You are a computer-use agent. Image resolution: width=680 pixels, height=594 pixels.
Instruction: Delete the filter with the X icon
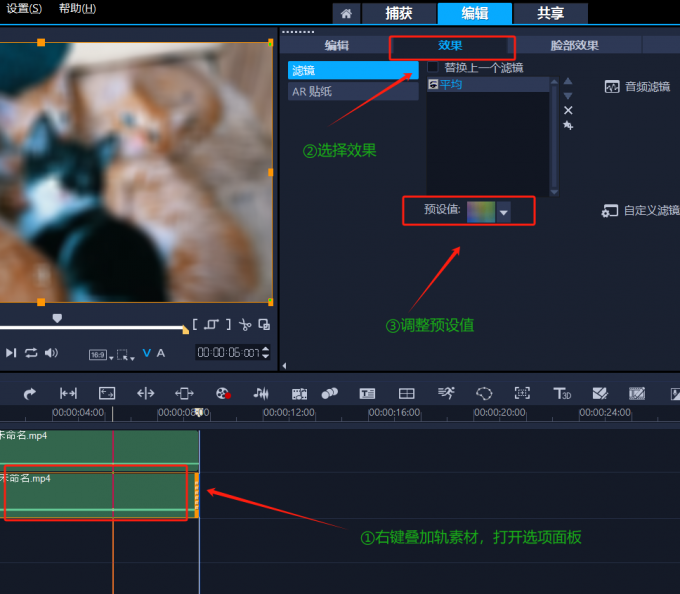pos(568,110)
